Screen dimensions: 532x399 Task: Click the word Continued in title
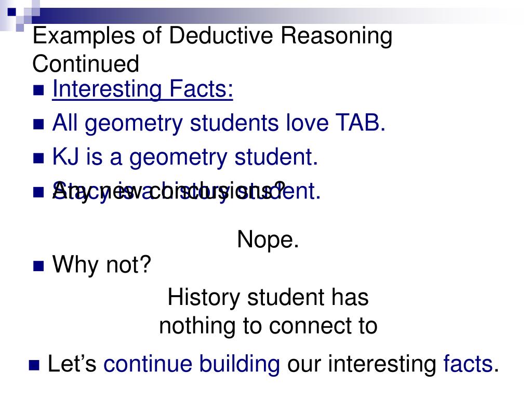coord(86,64)
